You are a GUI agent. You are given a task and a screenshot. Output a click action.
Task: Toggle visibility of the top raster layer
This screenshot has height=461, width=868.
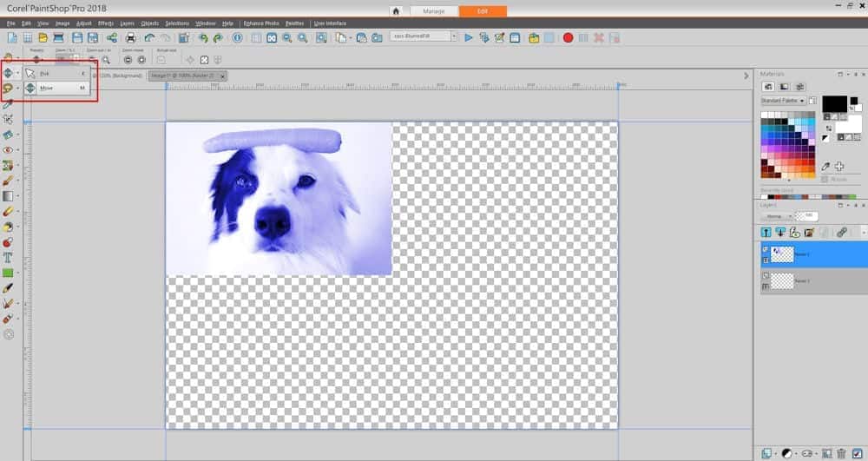tap(766, 249)
